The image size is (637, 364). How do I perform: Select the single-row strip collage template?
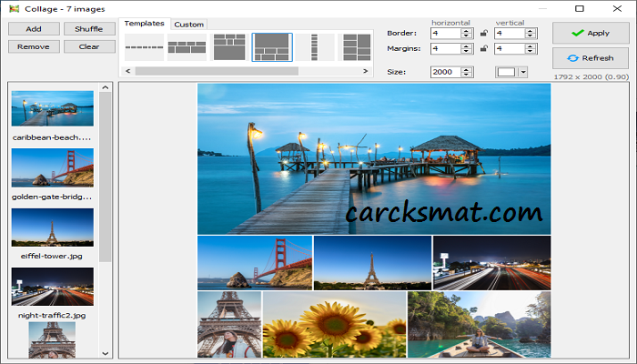(144, 47)
